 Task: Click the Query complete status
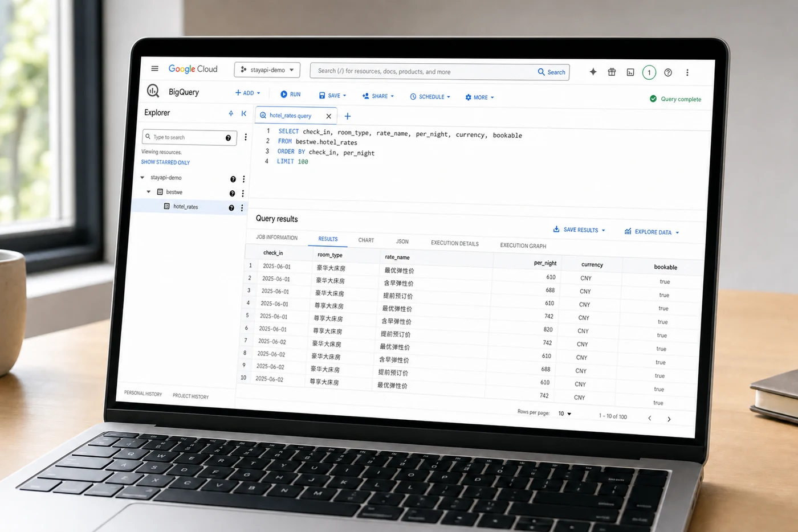pos(676,99)
